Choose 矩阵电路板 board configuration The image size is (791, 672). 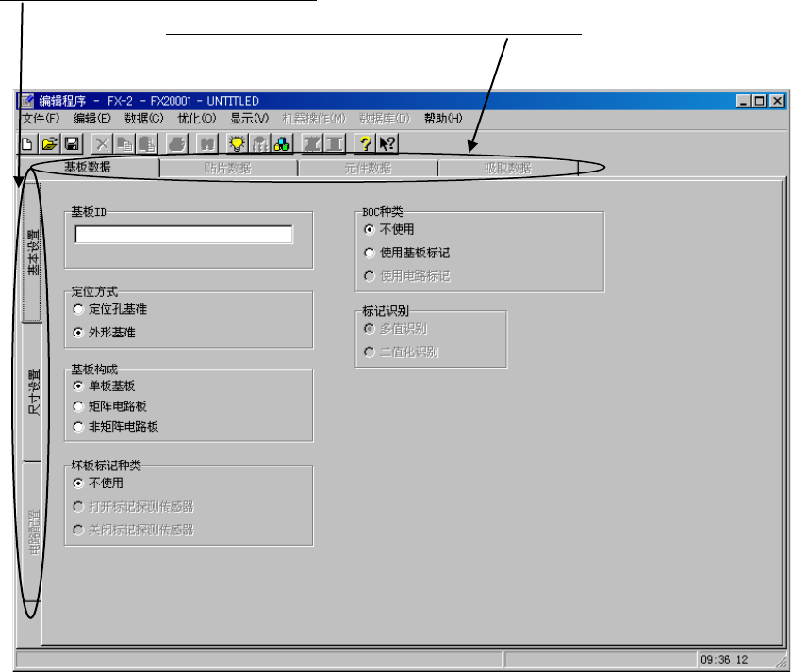pos(78,406)
